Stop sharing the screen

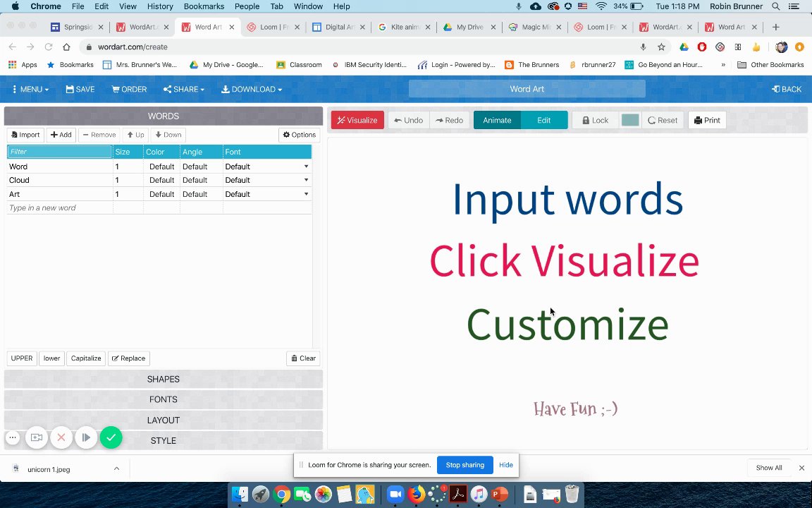(465, 465)
